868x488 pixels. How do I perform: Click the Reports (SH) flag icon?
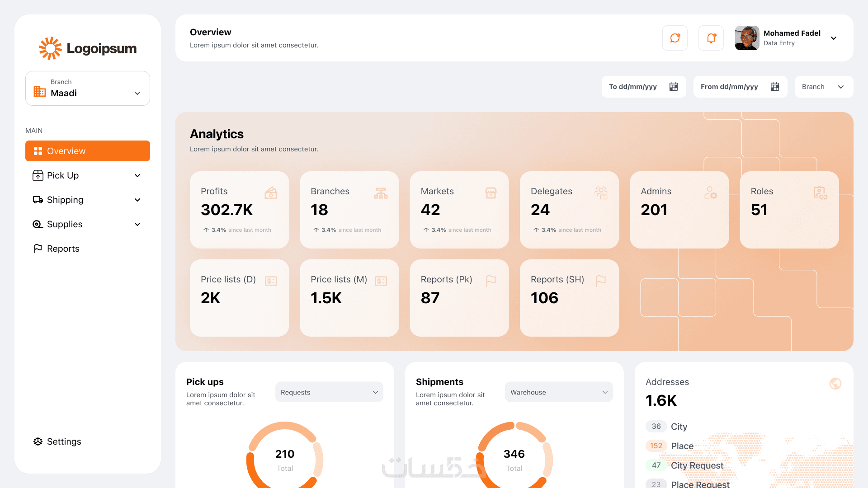click(600, 281)
